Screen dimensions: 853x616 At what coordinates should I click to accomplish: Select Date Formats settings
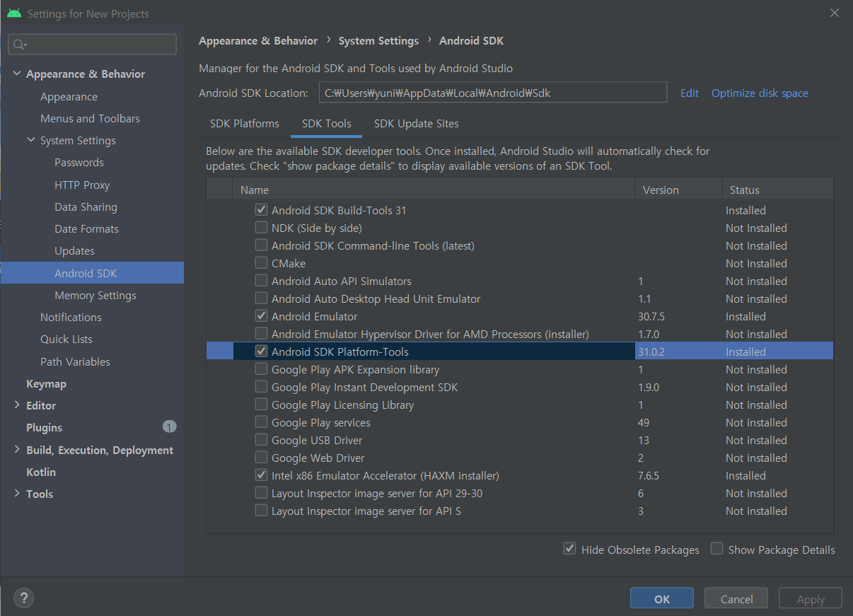[x=86, y=229]
